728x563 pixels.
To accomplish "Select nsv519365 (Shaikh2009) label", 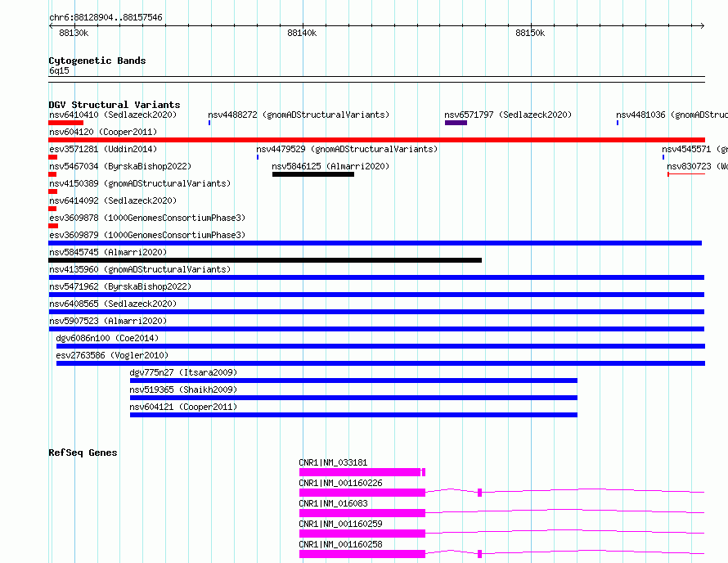I will pos(183,390).
